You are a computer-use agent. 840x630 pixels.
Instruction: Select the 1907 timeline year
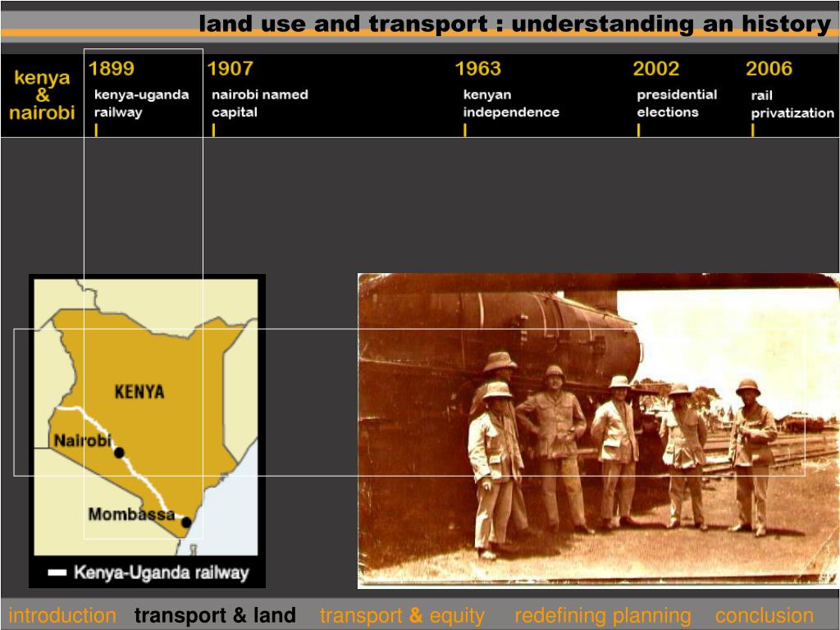(x=230, y=69)
